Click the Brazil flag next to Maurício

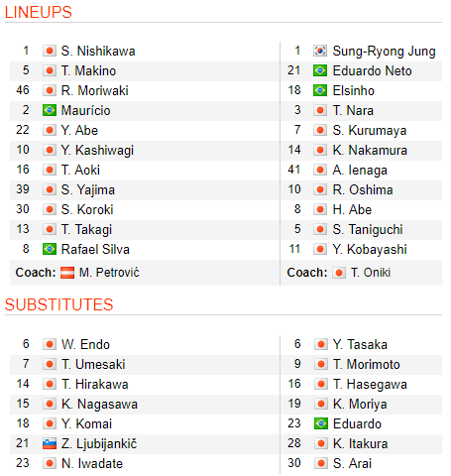[x=50, y=110]
